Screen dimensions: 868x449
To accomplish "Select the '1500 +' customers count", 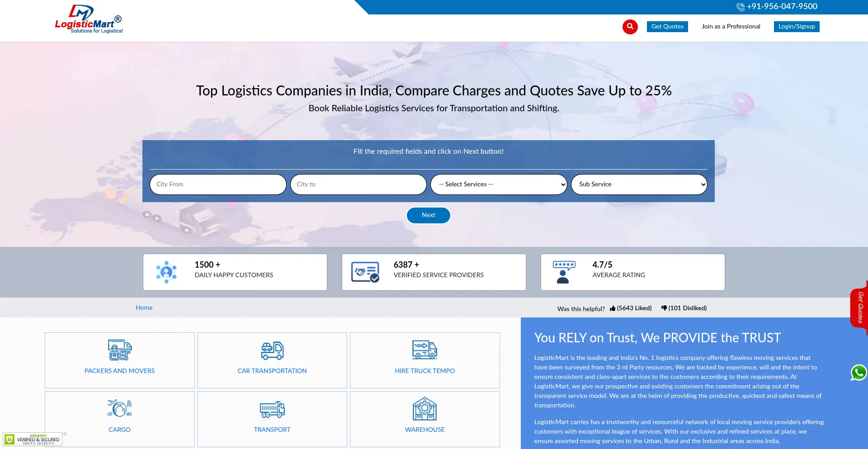I will [208, 265].
